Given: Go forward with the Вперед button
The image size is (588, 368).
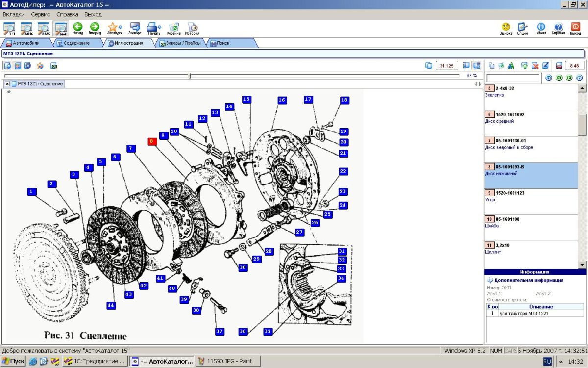Looking at the screenshot, I should coord(95,28).
